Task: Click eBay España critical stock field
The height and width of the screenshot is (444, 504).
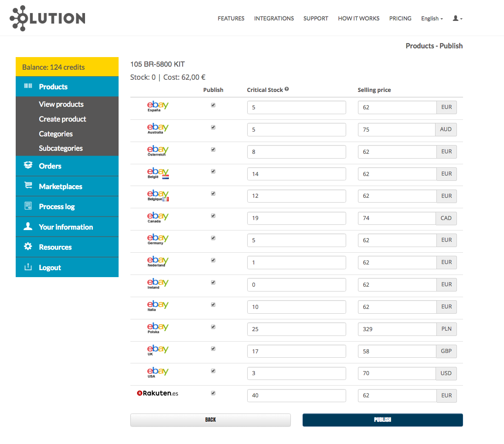Action: [x=296, y=107]
